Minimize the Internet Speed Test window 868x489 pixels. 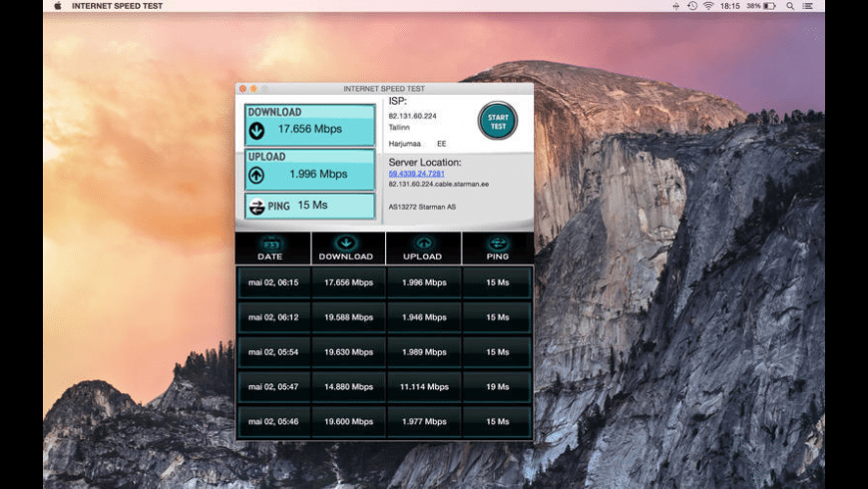pos(253,89)
